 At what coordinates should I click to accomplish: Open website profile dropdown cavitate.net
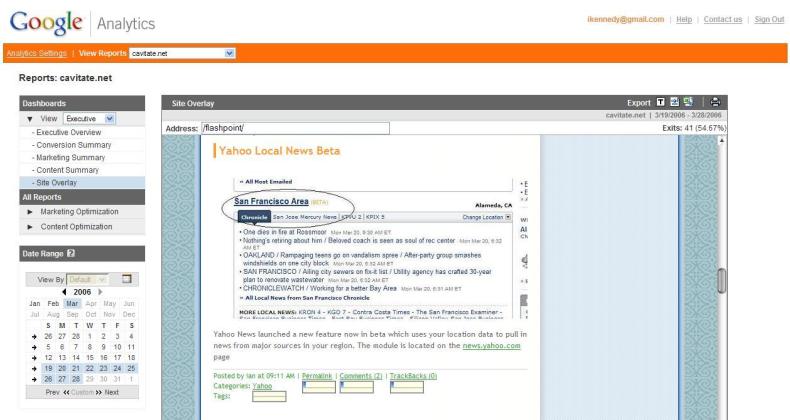(x=182, y=53)
